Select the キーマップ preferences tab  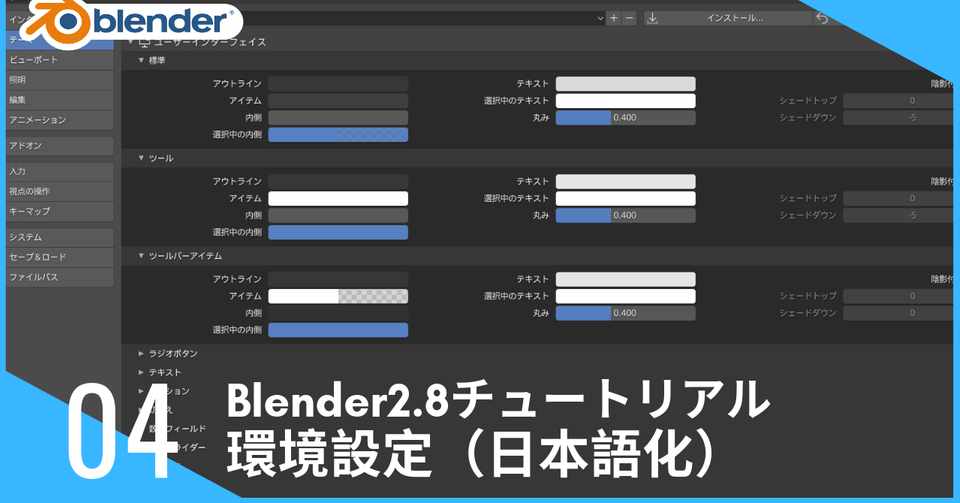pos(59,211)
